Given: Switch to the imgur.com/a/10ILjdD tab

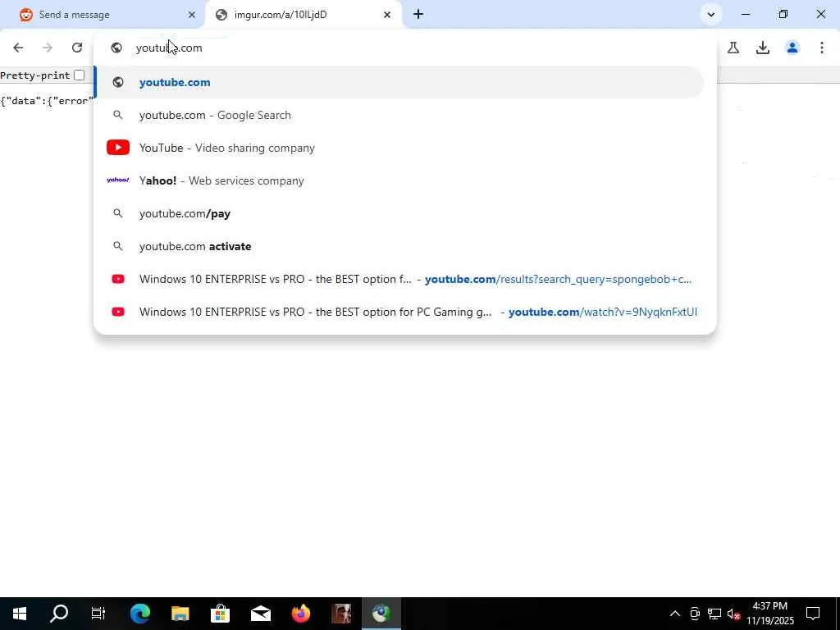Looking at the screenshot, I should coord(304,15).
